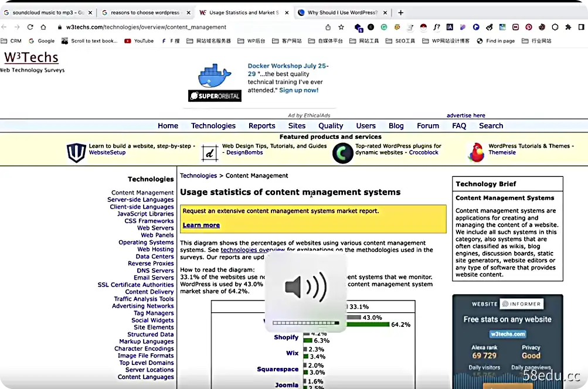Open the Technologies nav menu item
This screenshot has width=588, height=389.
click(213, 126)
